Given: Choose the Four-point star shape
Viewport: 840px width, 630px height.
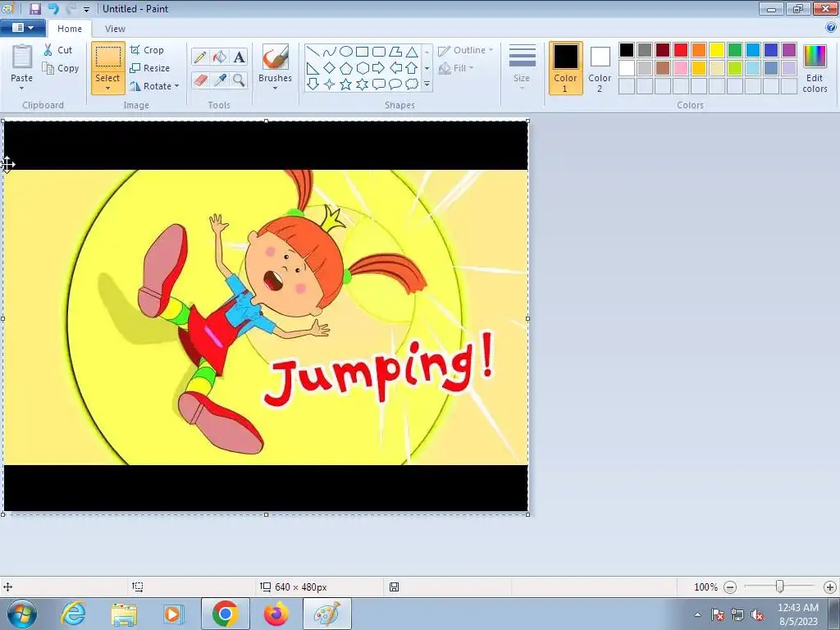Looking at the screenshot, I should 330,84.
